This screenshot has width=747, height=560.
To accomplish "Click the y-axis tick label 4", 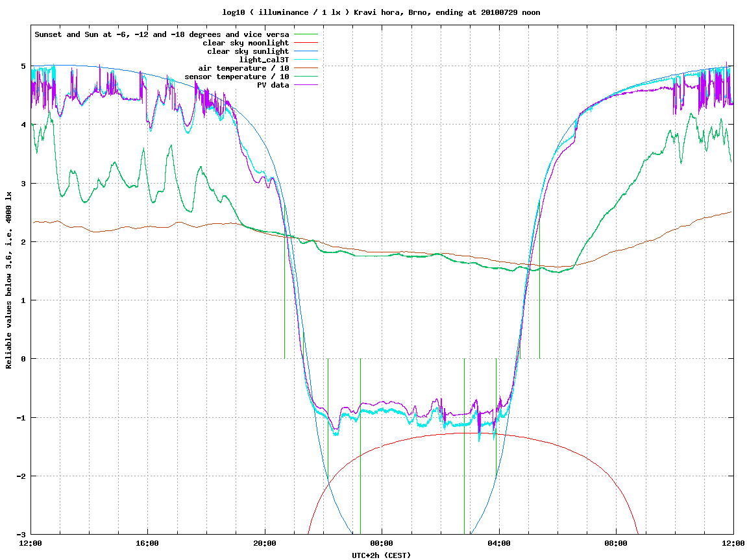I will pos(23,125).
